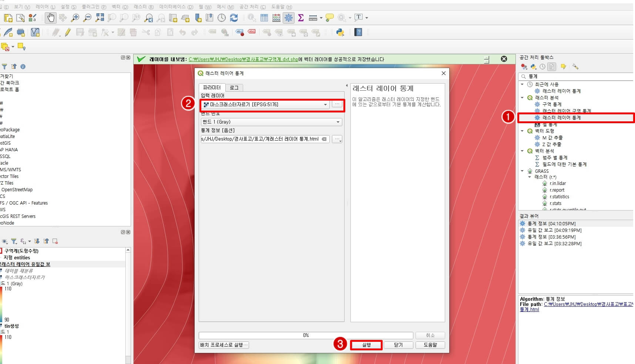635x364 pixels.
Task: Collapse the 최근에 사용 tree group
Action: 522,84
